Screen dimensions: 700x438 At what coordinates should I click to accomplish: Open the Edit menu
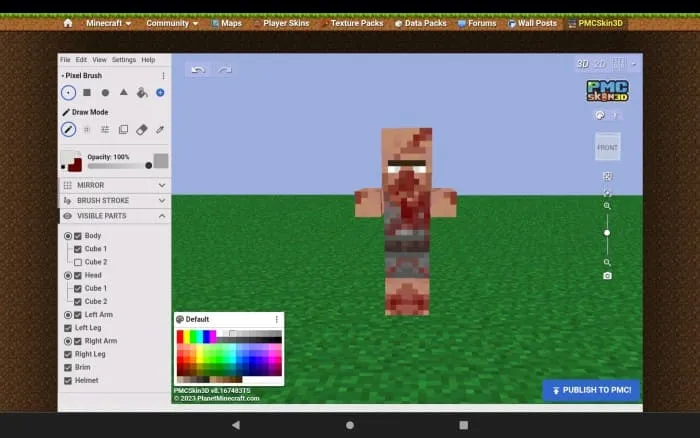click(81, 60)
